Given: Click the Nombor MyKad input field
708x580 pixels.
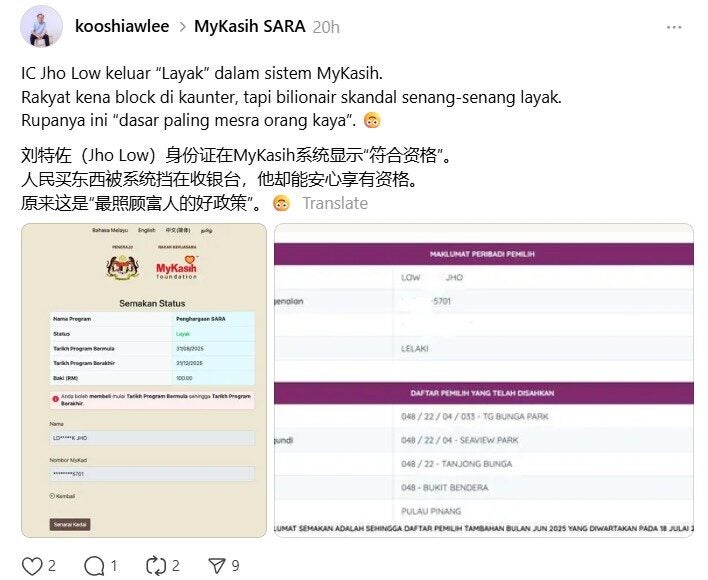Looking at the screenshot, I should [152, 474].
